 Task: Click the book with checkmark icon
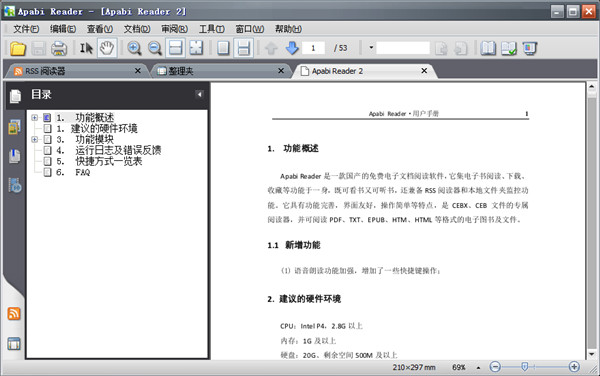pyautogui.click(x=509, y=48)
